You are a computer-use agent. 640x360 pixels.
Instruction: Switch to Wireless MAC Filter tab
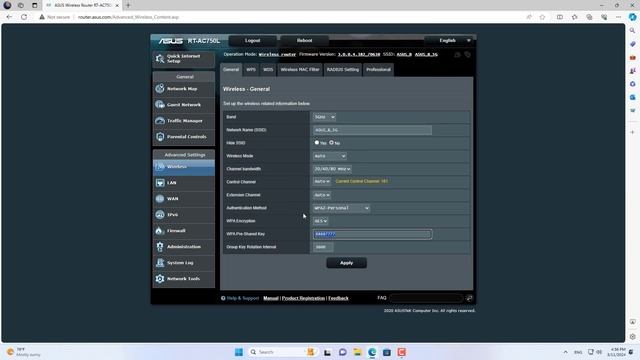tap(300, 70)
